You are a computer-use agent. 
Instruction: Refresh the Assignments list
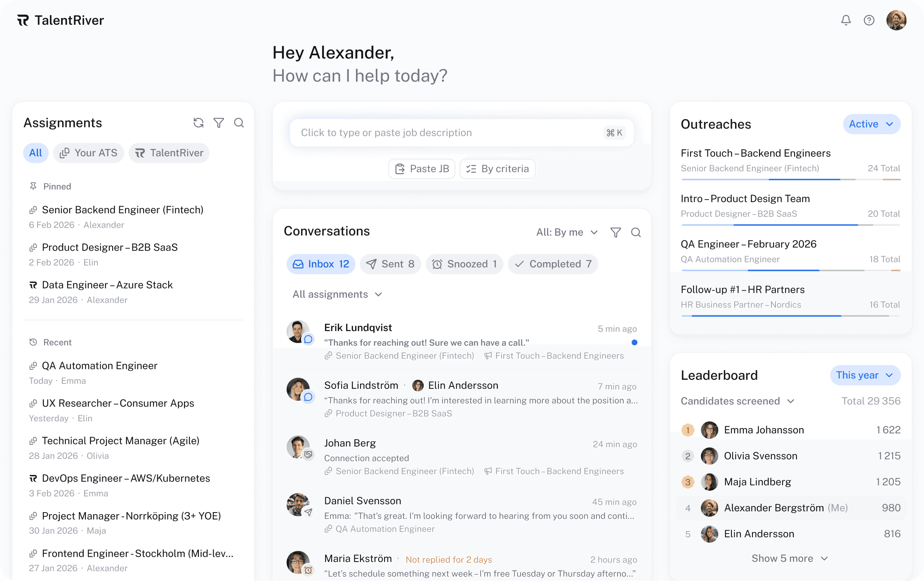(199, 122)
